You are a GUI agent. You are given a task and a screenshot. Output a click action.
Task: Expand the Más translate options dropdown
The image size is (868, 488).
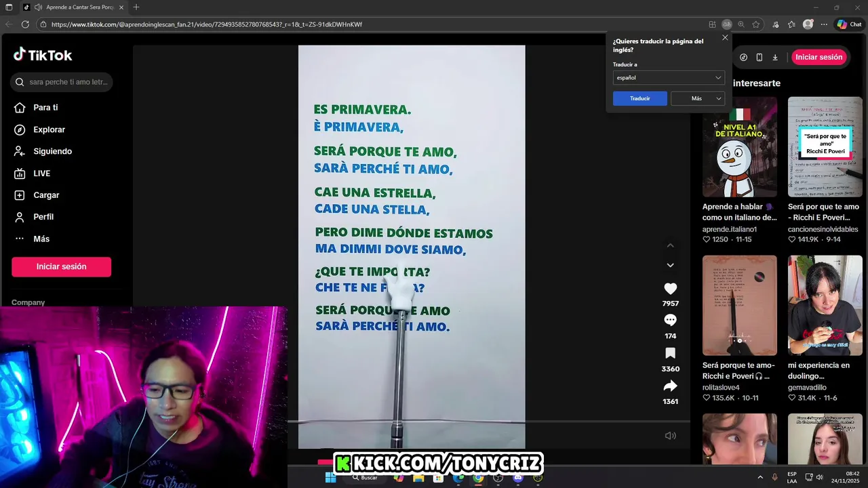pyautogui.click(x=698, y=98)
